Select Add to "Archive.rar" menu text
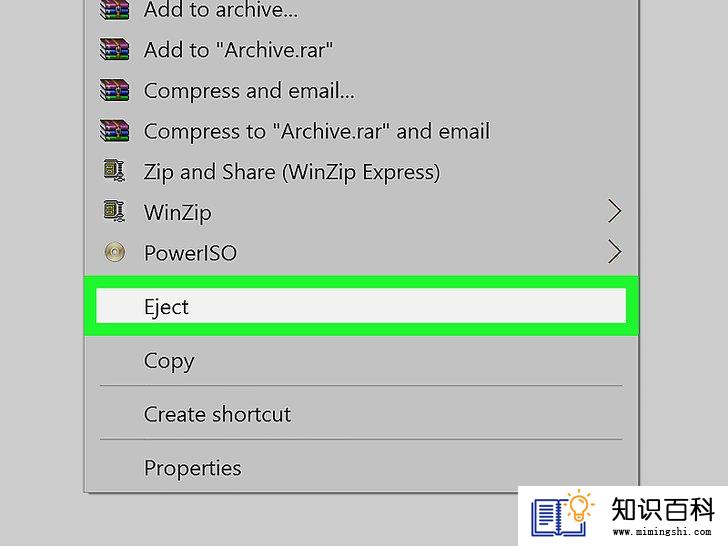728x546 pixels. pyautogui.click(x=238, y=50)
